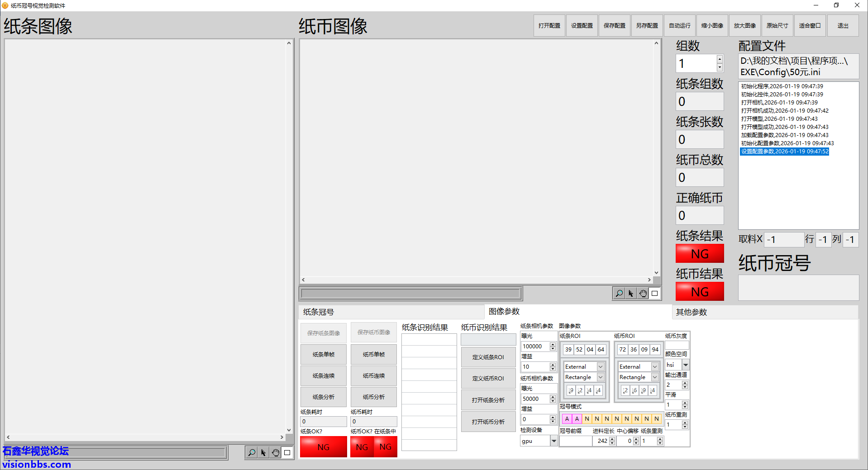Image resolution: width=868 pixels, height=470 pixels.
Task: Select the magnifier zoom tool below the banknote image
Action: click(619, 293)
